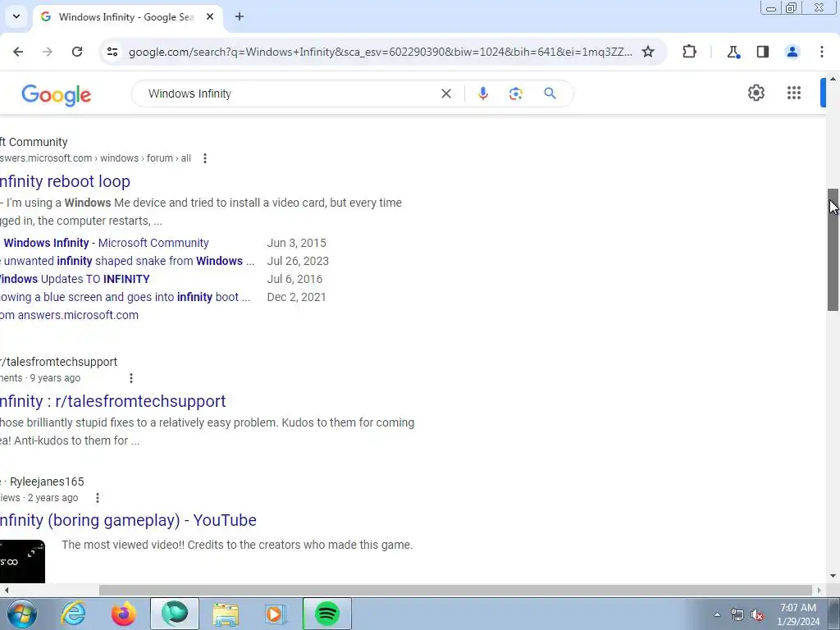Click the vertical scrollbar thumb
This screenshot has width=840, height=630.
tap(833, 249)
